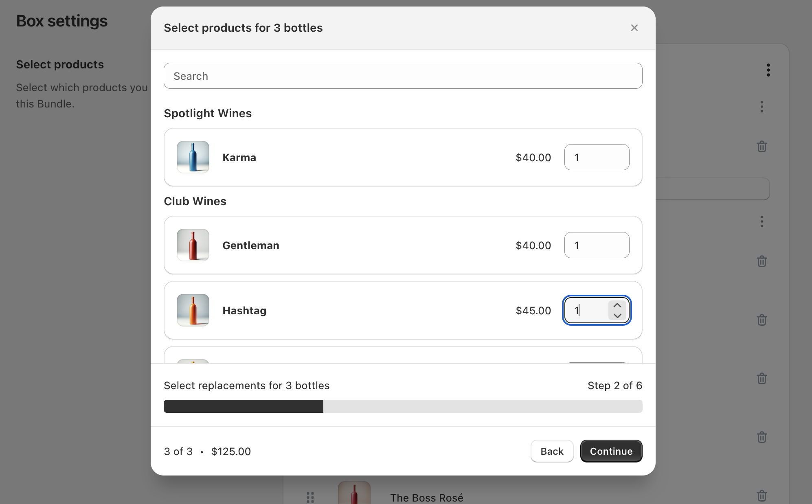This screenshot has height=504, width=812.
Task: Go back to the previous step
Action: click(552, 451)
